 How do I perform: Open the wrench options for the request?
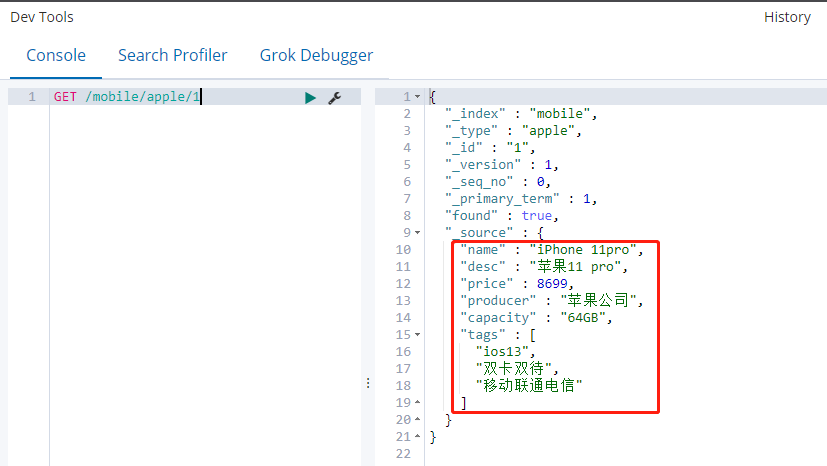pos(334,98)
